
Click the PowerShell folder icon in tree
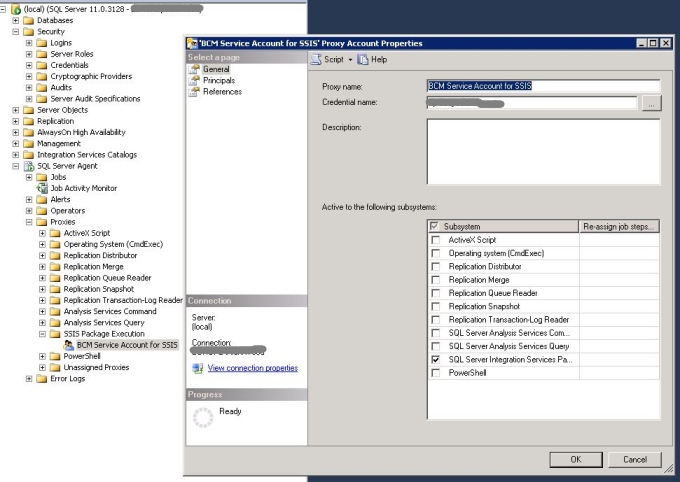coord(55,356)
